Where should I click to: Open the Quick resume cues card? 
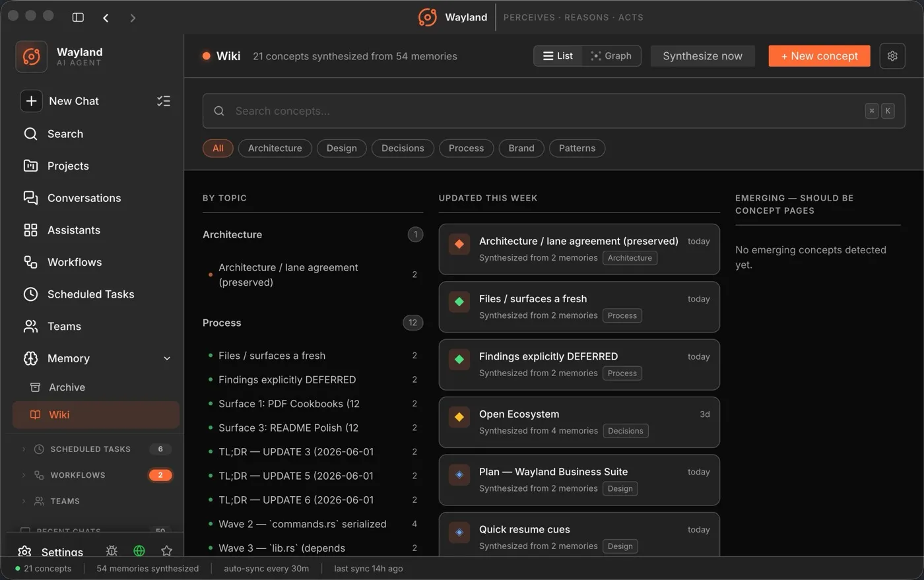pyautogui.click(x=579, y=534)
